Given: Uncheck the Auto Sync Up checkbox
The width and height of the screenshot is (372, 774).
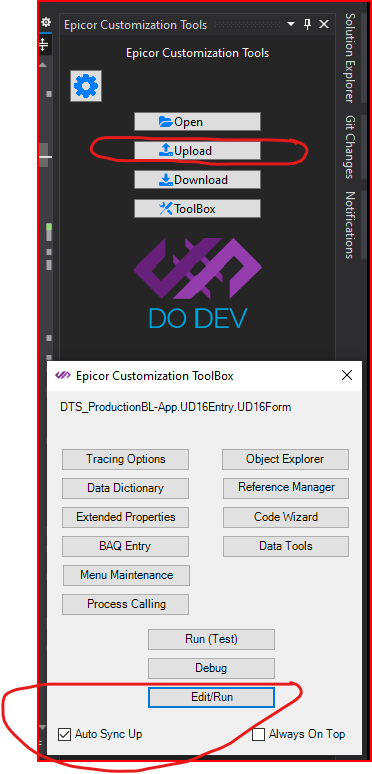Looking at the screenshot, I should pos(65,734).
